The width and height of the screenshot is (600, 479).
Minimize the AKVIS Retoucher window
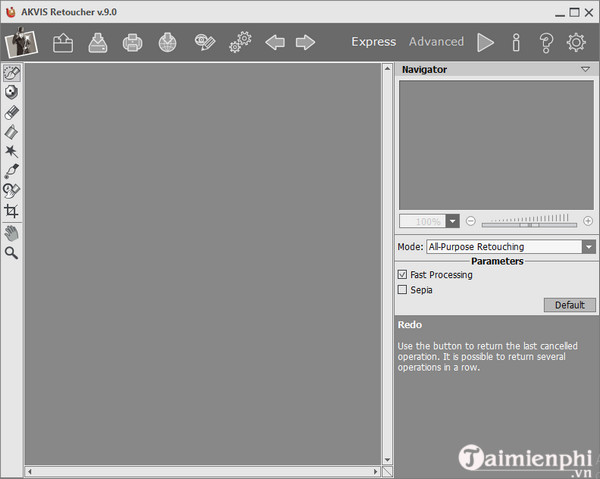point(560,13)
